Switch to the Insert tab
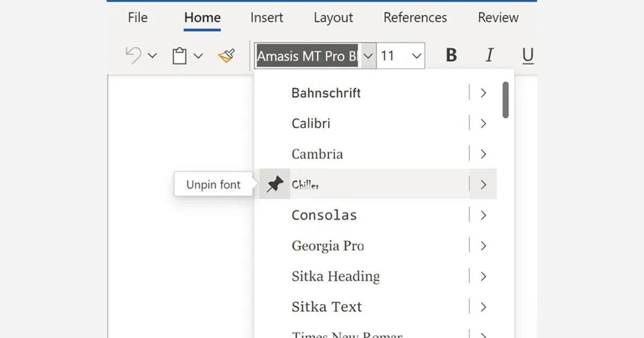The width and height of the screenshot is (644, 338). click(x=266, y=17)
